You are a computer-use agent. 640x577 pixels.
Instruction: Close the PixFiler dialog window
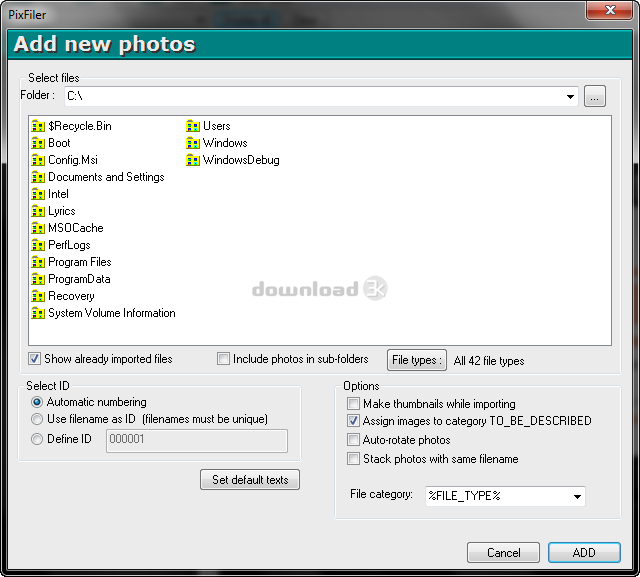pyautogui.click(x=609, y=10)
